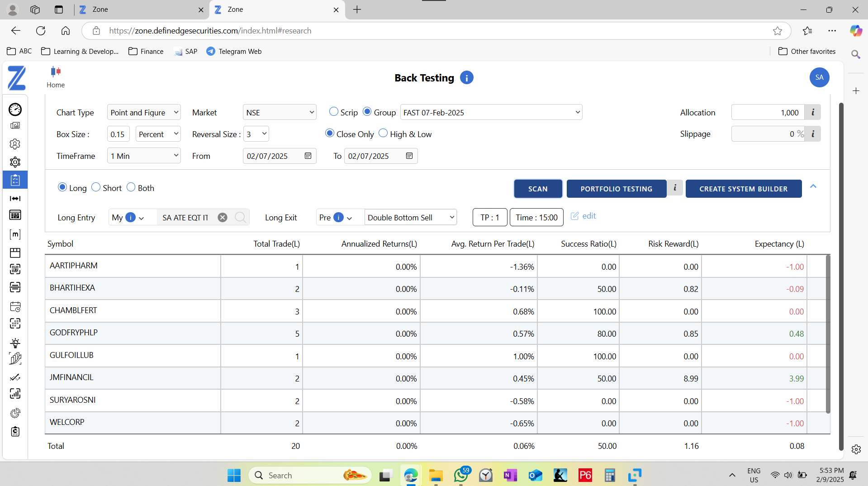
Task: Open a new browser tab
Action: click(x=357, y=10)
